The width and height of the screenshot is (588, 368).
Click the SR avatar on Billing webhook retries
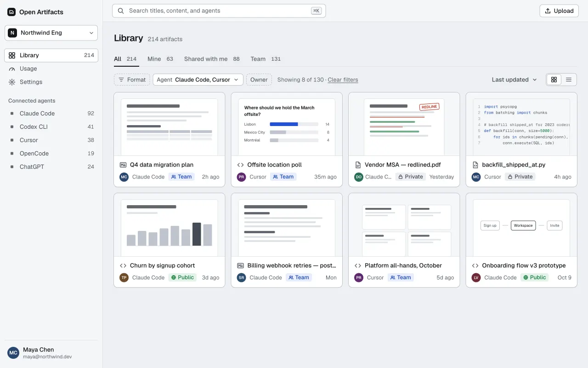point(242,277)
